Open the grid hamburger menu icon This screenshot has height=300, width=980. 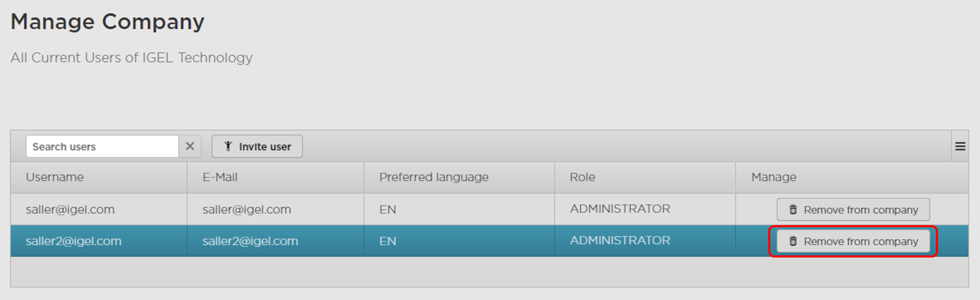(960, 146)
